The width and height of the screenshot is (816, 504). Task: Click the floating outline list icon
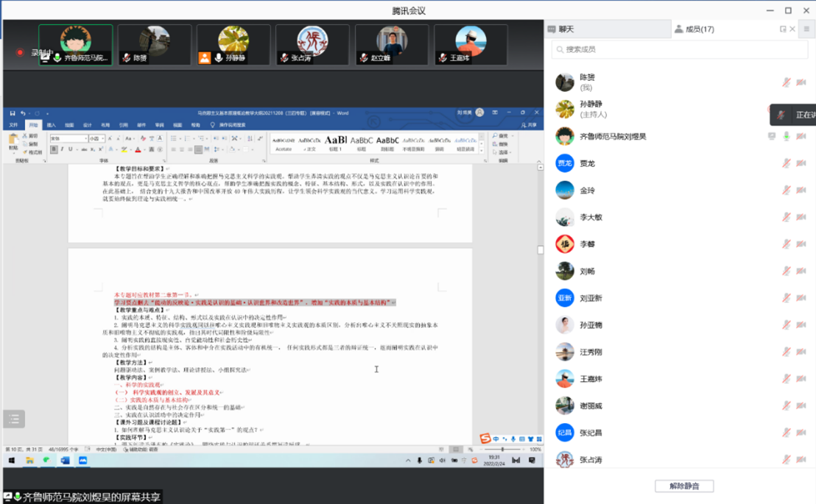[x=14, y=419]
